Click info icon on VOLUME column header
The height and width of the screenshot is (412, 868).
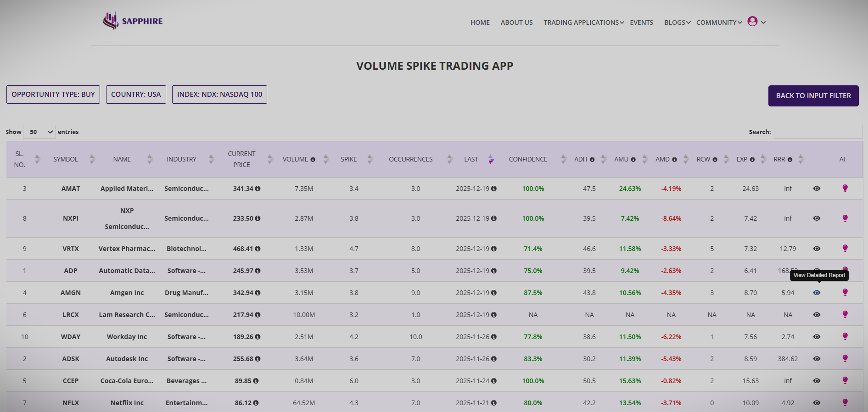pyautogui.click(x=313, y=160)
